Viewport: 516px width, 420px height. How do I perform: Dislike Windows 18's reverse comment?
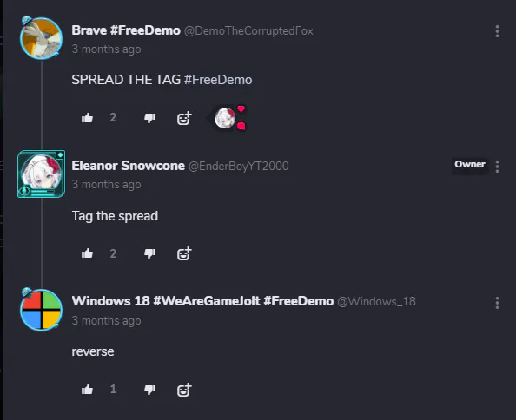(x=149, y=390)
